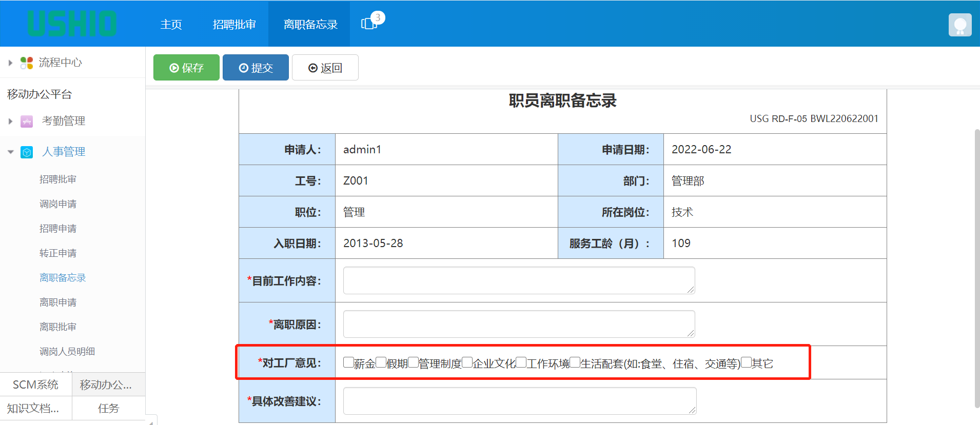Check the 薪金 checkbox
The height and width of the screenshot is (425, 980).
[x=348, y=362]
